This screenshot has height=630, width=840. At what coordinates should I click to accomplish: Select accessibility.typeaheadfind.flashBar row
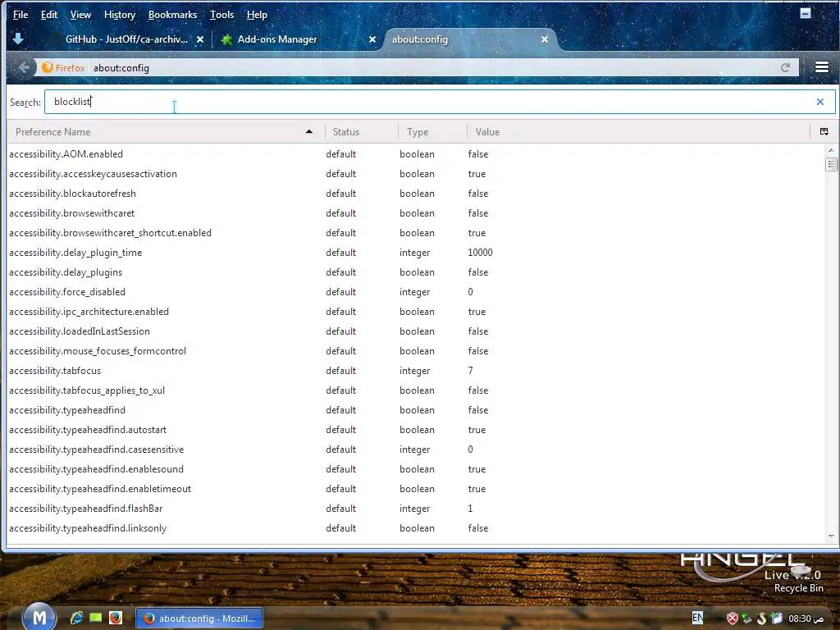[416, 509]
